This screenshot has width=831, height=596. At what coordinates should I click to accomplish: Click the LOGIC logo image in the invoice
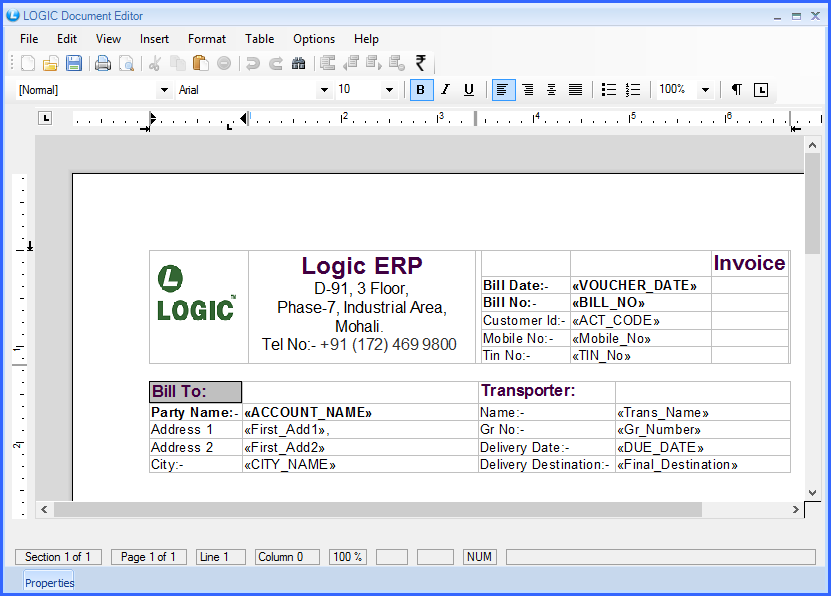196,293
